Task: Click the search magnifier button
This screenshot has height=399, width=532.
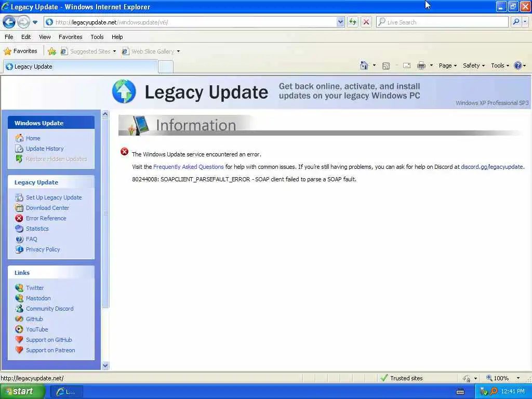Action: tap(516, 22)
